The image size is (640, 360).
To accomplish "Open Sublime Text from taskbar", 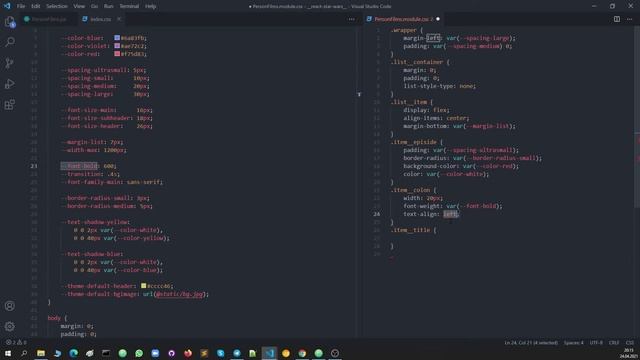I will [x=204, y=353].
